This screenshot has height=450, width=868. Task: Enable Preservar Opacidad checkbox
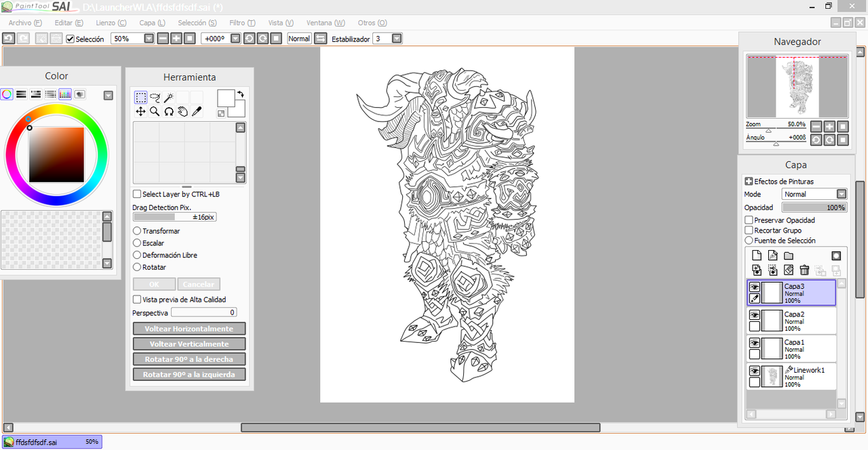click(x=749, y=220)
